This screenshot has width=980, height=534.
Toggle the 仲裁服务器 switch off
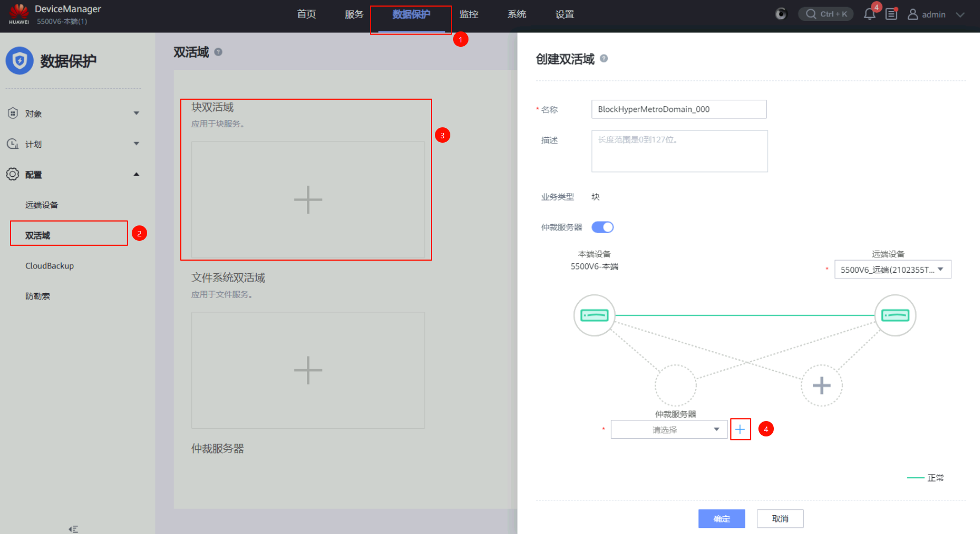pyautogui.click(x=602, y=227)
